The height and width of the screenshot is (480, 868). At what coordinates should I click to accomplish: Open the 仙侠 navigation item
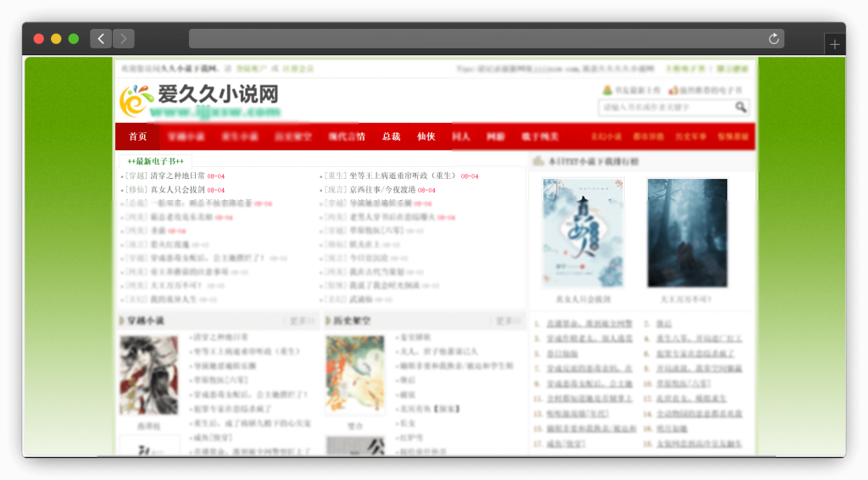[x=426, y=137]
